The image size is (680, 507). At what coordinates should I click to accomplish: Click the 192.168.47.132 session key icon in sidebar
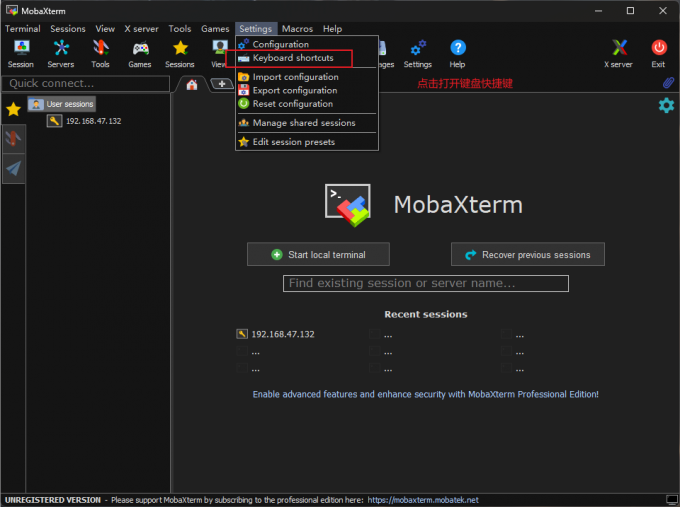(54, 121)
